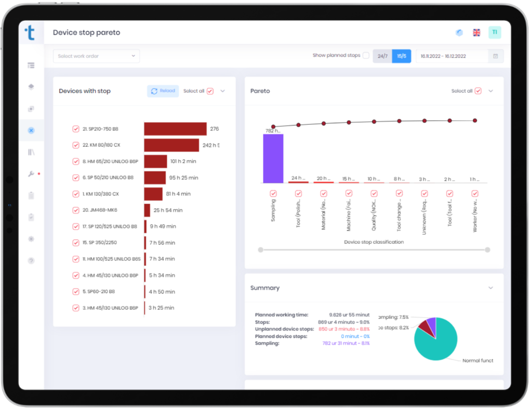
Task: Open the Select work order dropdown
Action: click(96, 56)
